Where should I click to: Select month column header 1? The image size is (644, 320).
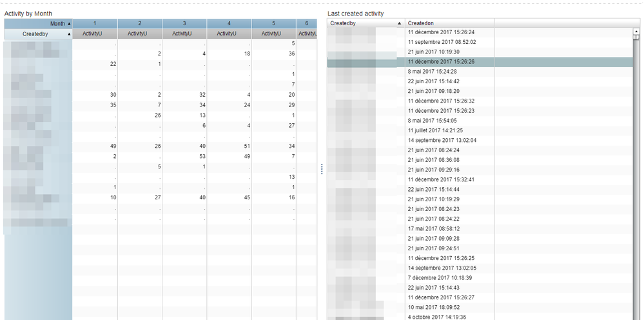tap(95, 23)
